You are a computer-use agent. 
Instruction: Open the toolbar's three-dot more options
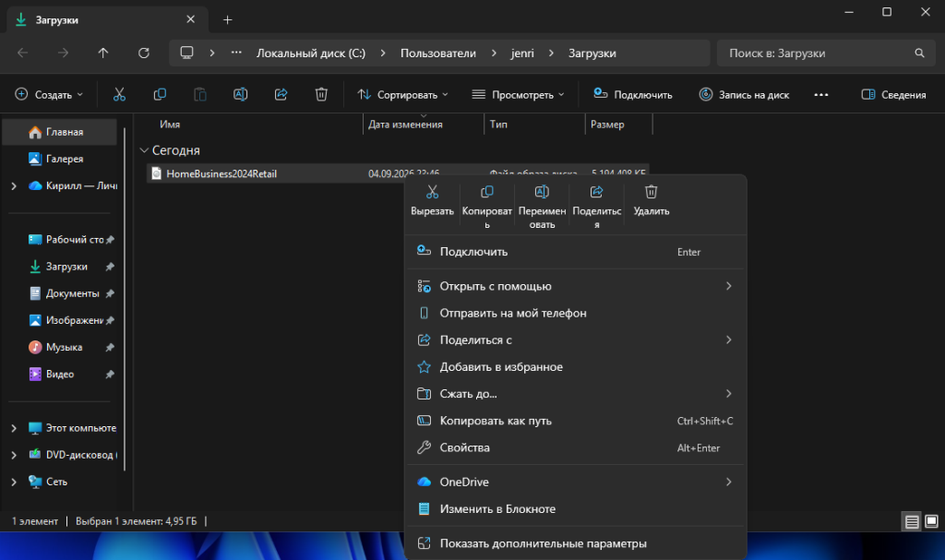[820, 95]
